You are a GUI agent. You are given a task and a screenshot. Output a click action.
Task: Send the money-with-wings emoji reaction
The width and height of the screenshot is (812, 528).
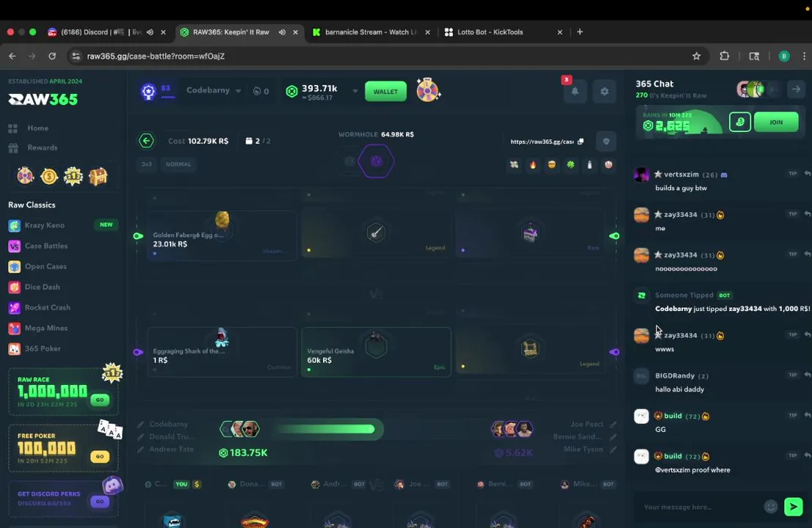point(514,165)
